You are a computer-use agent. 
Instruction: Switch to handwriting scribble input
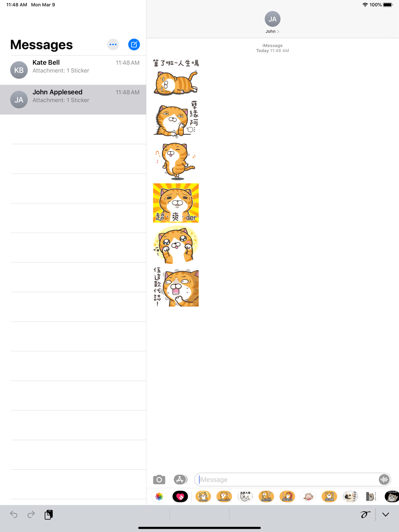click(365, 514)
